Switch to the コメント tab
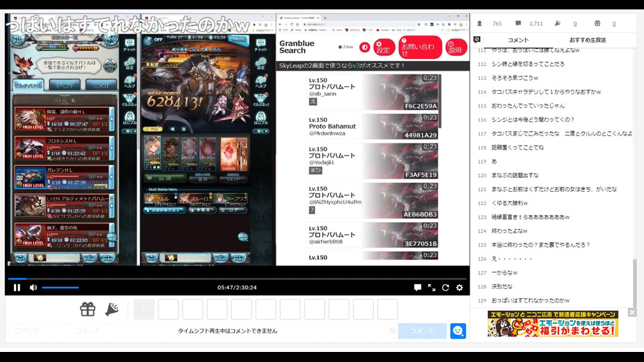 (x=518, y=40)
